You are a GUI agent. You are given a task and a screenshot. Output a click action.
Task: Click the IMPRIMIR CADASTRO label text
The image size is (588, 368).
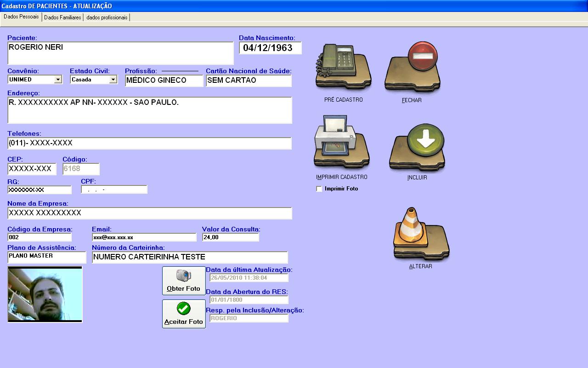[x=342, y=177]
